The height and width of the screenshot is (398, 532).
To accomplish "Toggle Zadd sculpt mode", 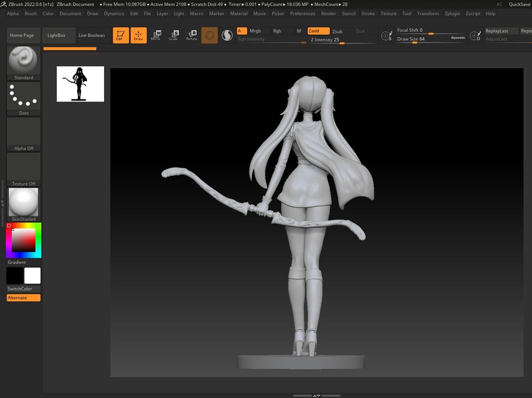I will click(318, 31).
